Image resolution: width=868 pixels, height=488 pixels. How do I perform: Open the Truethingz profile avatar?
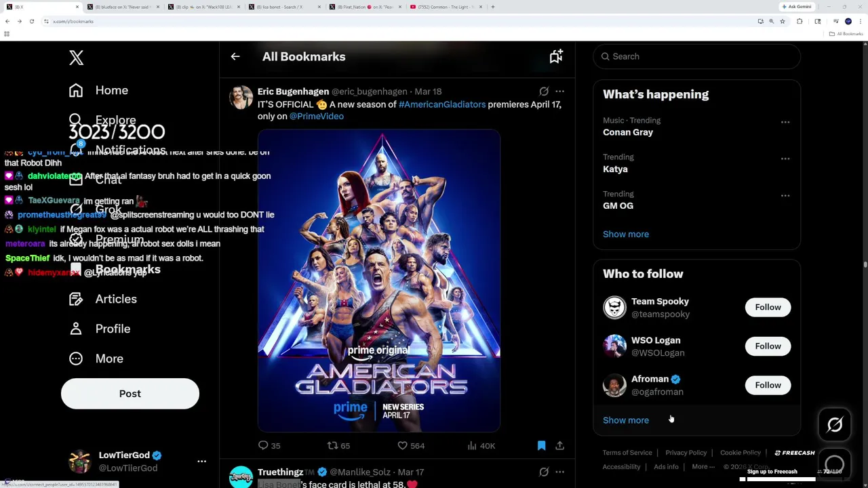point(241,477)
